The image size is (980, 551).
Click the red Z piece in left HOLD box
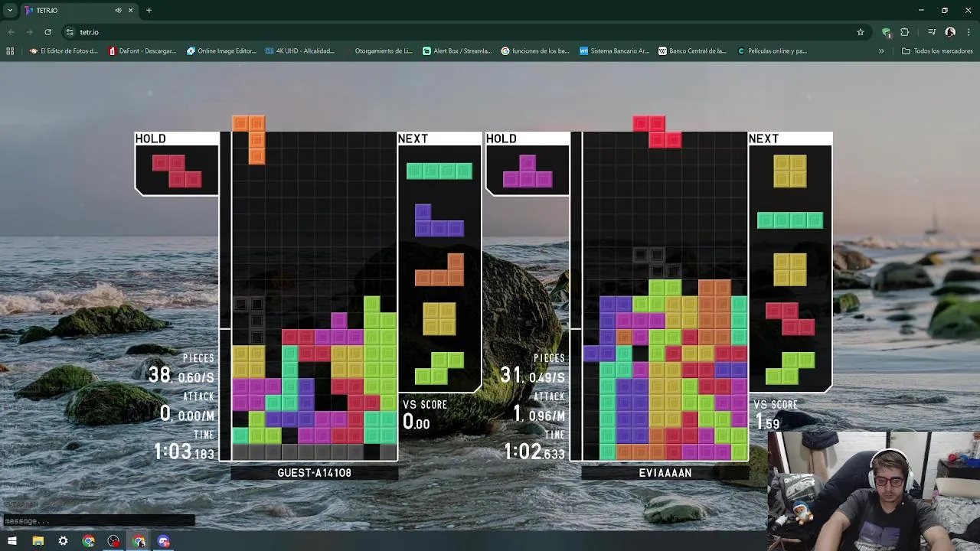tap(177, 171)
